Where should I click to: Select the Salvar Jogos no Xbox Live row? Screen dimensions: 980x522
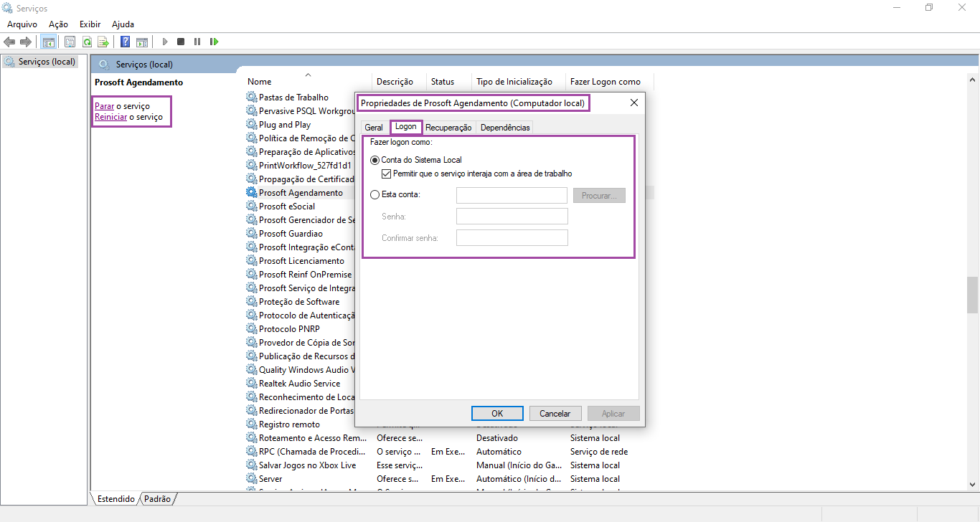(x=450, y=465)
